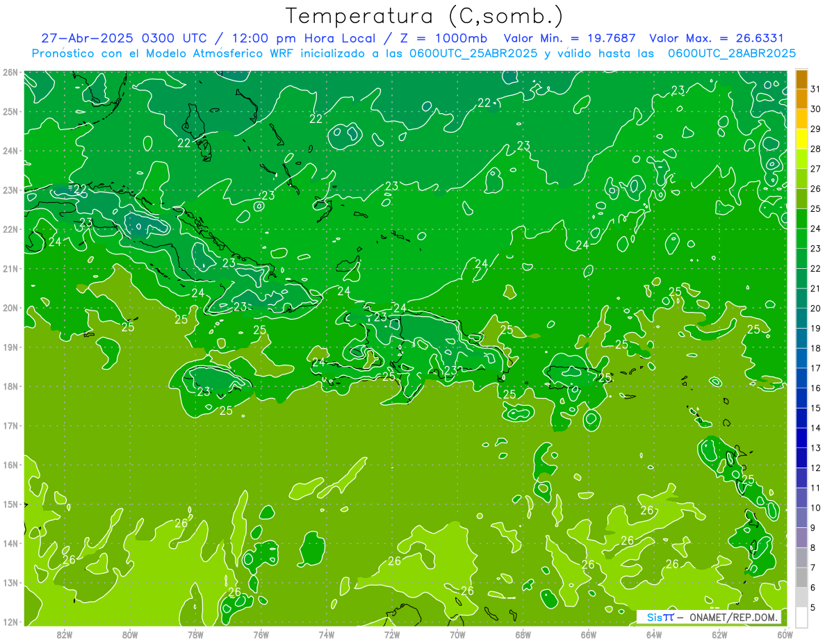Click the "74W" longitude axis label
Screen dimensions: 834x644
(x=327, y=634)
